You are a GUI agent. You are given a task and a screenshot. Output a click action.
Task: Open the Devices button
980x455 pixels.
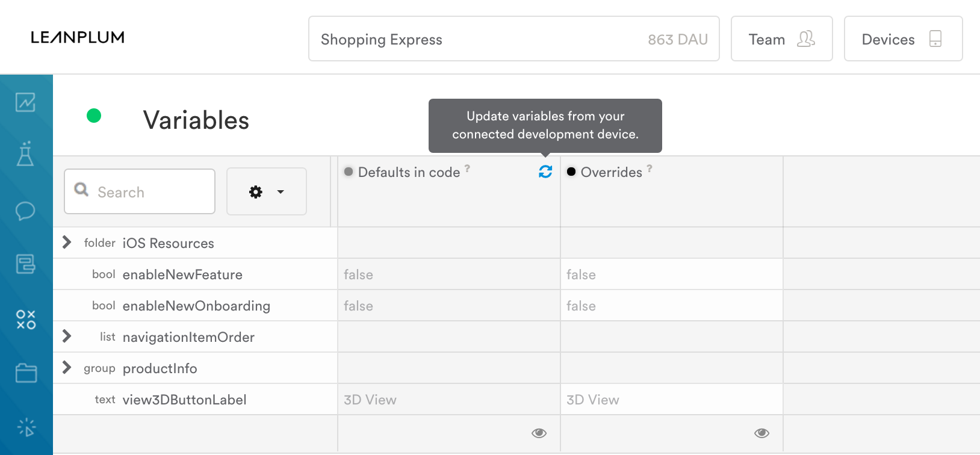coord(903,39)
